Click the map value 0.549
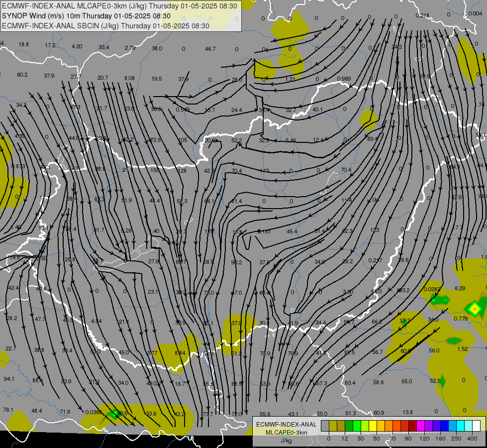 (183, 110)
